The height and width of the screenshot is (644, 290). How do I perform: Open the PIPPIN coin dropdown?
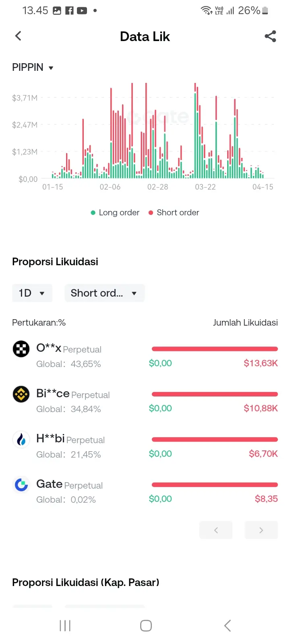[33, 68]
